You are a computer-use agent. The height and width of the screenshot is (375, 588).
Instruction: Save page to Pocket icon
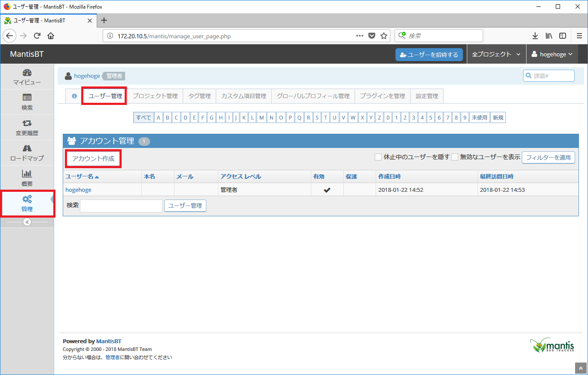coord(372,36)
